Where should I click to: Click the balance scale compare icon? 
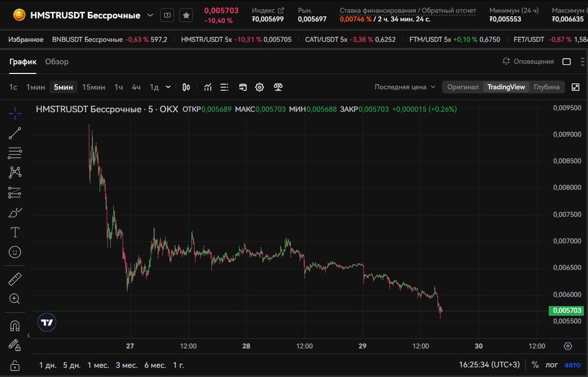click(x=278, y=87)
